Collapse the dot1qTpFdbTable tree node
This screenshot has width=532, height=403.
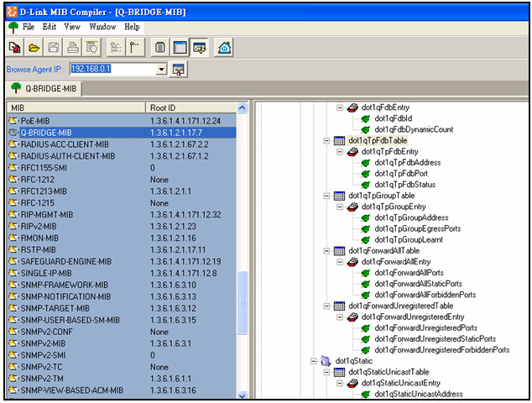(327, 141)
